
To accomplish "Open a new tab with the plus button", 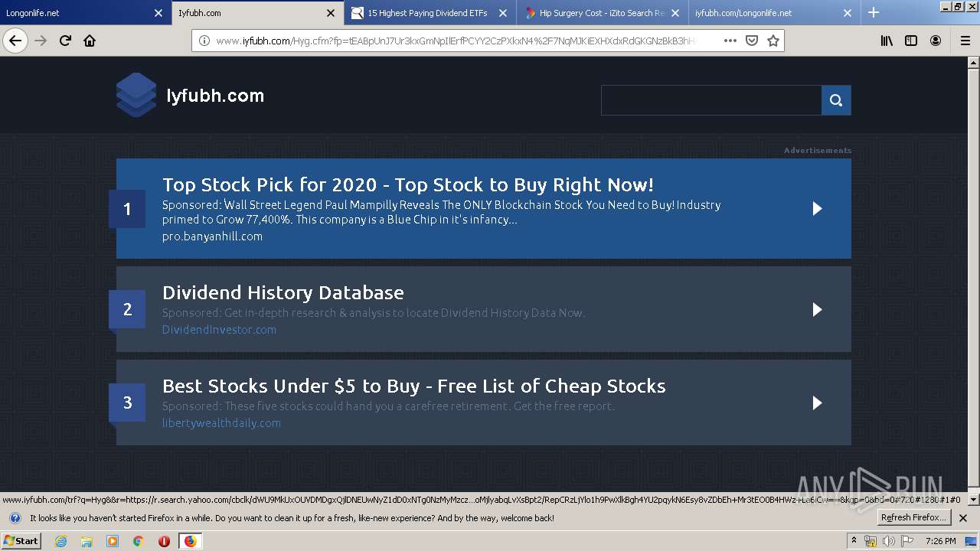I will (874, 12).
